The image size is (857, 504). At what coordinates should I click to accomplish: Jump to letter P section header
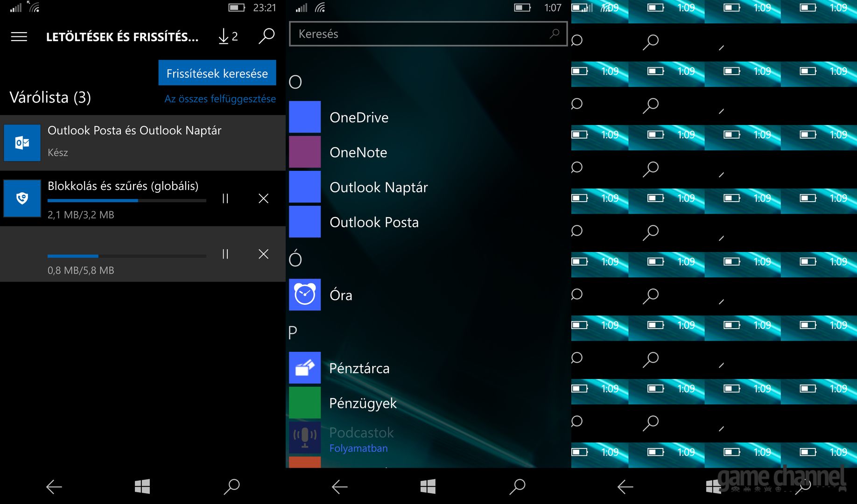tap(293, 333)
